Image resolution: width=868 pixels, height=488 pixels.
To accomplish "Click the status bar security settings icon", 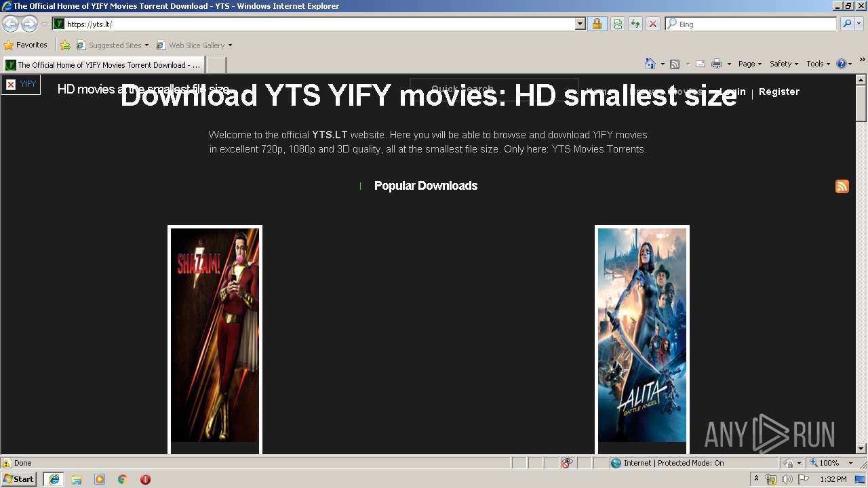I will coord(792,463).
